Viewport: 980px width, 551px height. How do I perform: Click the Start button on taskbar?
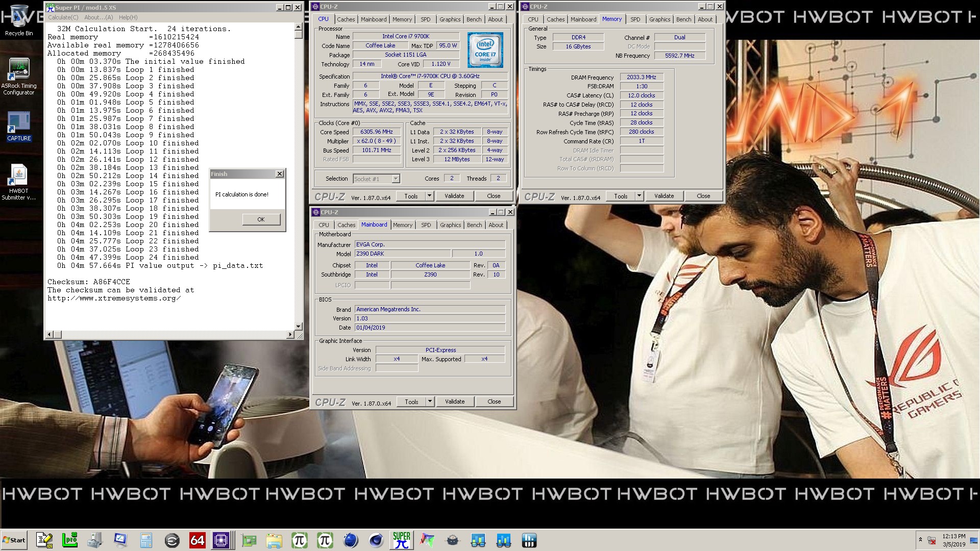(14, 540)
